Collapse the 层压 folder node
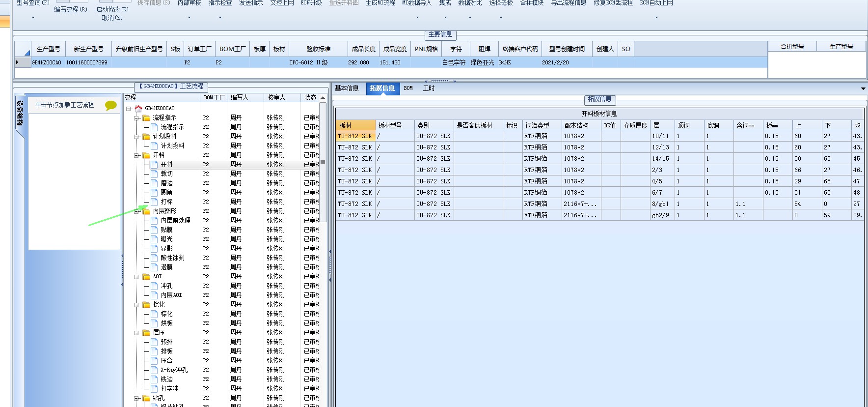This screenshot has width=868, height=407. (x=137, y=332)
